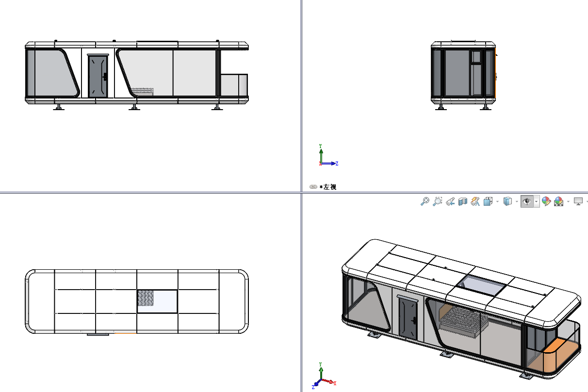Open Dynamic Annotation Views
588x392 pixels.
tap(475, 201)
